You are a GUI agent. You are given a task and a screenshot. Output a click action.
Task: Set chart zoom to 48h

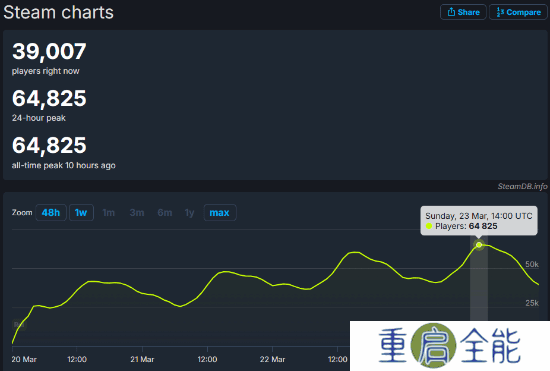pyautogui.click(x=51, y=213)
